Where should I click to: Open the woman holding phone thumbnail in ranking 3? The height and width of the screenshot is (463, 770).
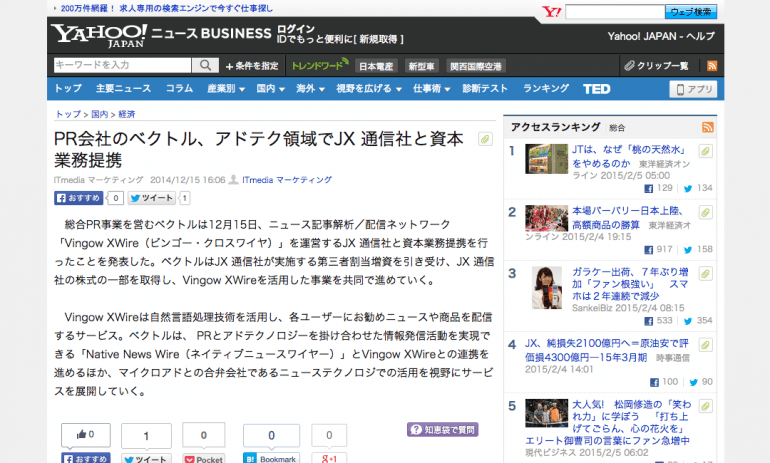(547, 288)
